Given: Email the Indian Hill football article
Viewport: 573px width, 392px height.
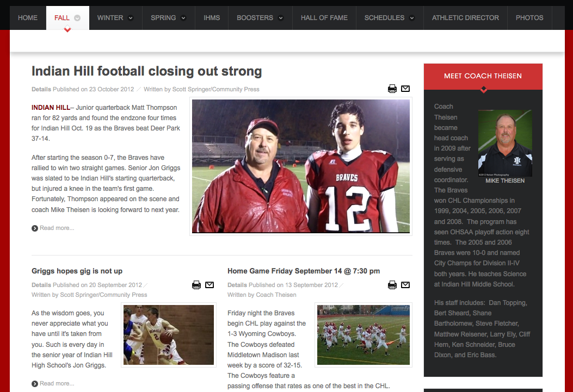Looking at the screenshot, I should (405, 89).
